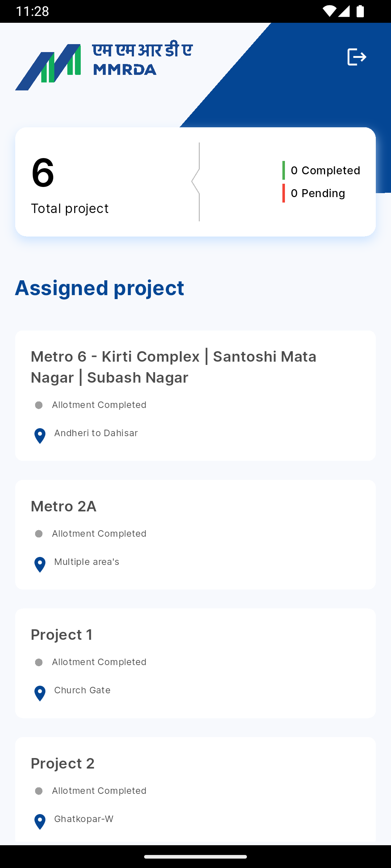Tap the logout icon in header
391x868 pixels.
[x=357, y=57]
